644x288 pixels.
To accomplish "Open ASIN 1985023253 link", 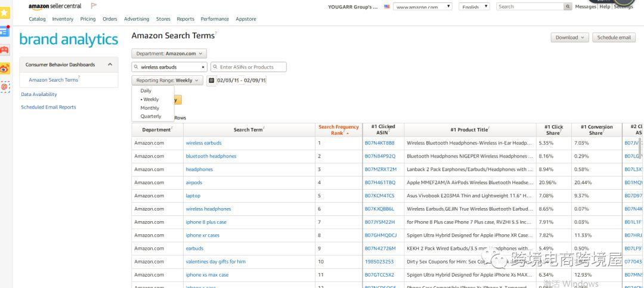I will (379, 262).
